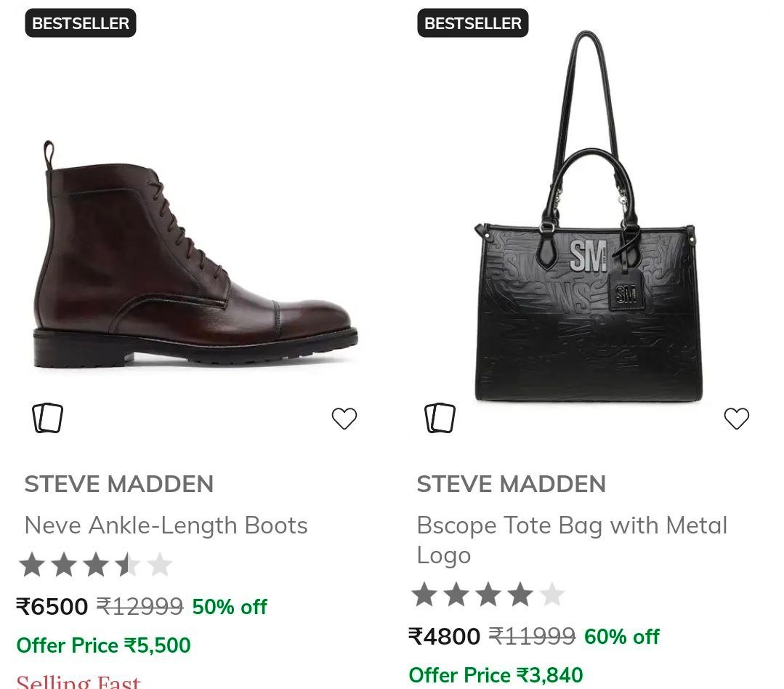Image resolution: width=784 pixels, height=689 pixels.
Task: Click the BESTSELLER badge on the boots card
Action: coord(80,23)
